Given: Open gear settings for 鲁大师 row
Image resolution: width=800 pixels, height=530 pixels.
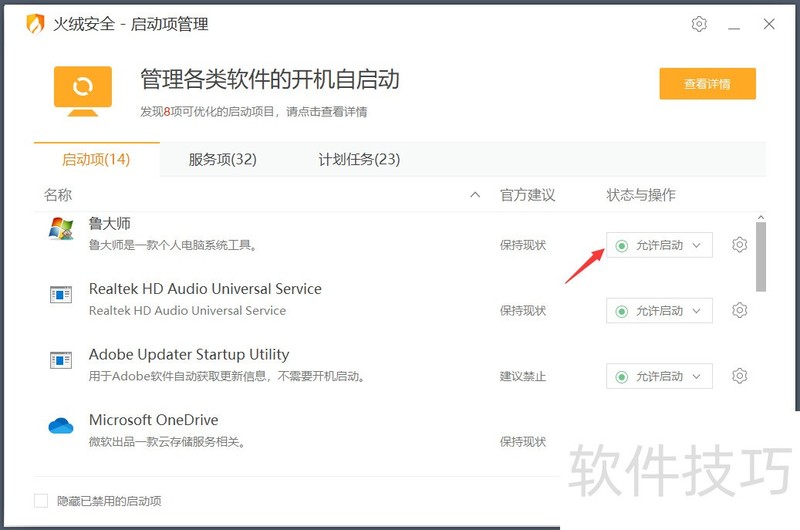Looking at the screenshot, I should [739, 245].
